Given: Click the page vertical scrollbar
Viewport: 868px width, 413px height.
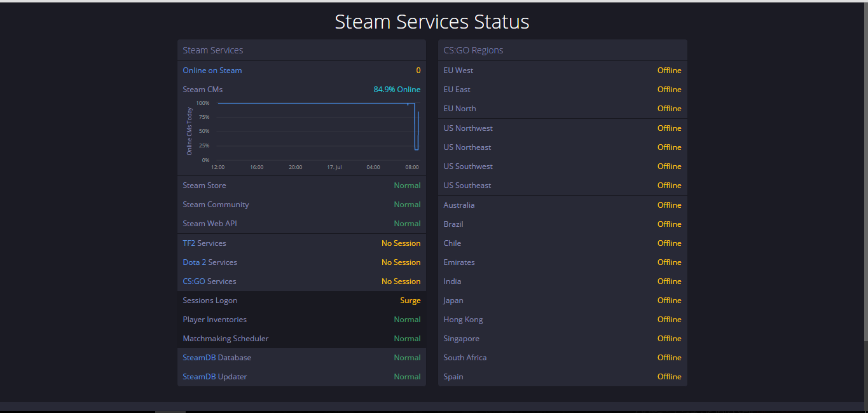Looking at the screenshot, I should [x=865, y=172].
